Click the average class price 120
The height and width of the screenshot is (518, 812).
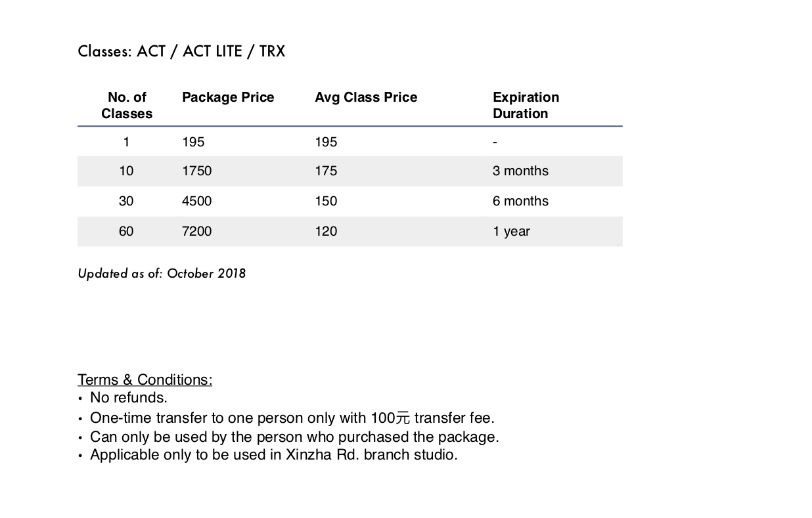click(x=326, y=232)
